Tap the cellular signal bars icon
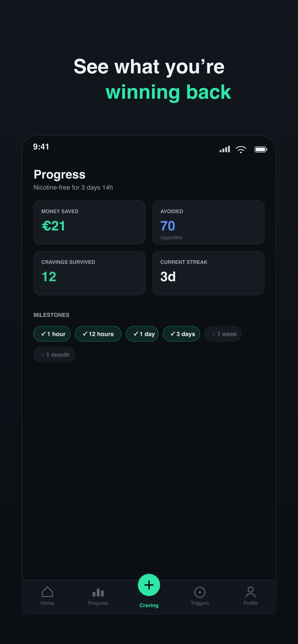Viewport: 298px width, 644px height. tap(225, 149)
